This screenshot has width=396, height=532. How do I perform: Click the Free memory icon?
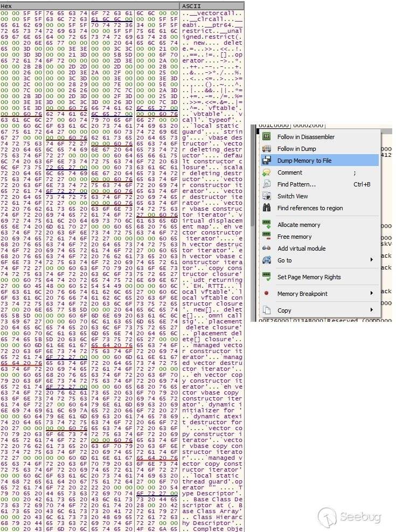(267, 237)
